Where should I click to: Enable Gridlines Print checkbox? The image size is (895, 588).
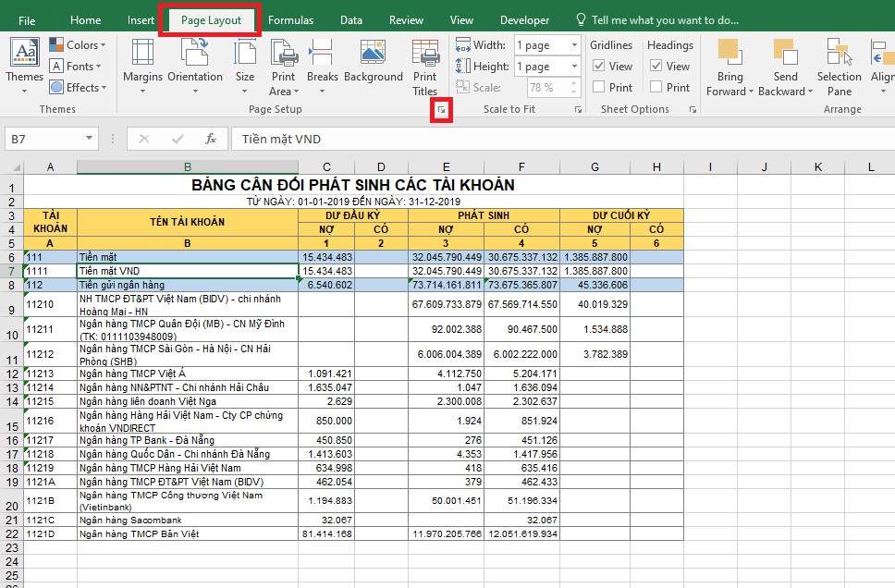pos(599,88)
